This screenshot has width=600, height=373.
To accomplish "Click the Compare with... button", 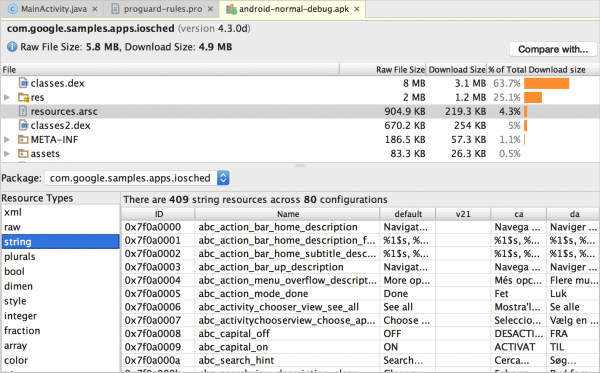I will pyautogui.click(x=553, y=49).
